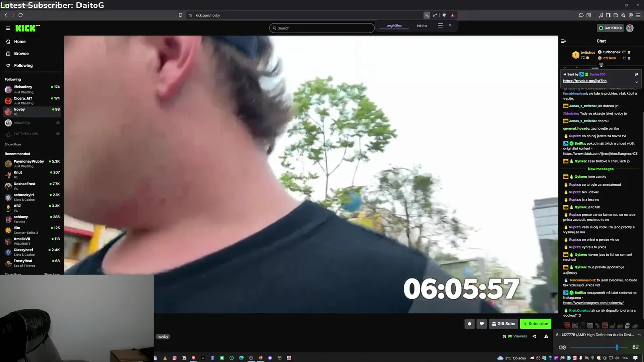Click the Kick search field
Screen dimensions: 644x362
[322, 28]
